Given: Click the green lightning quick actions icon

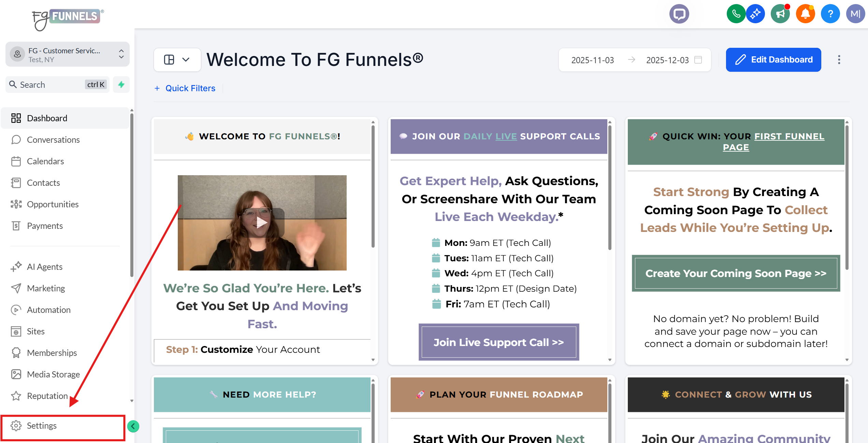Looking at the screenshot, I should point(121,84).
